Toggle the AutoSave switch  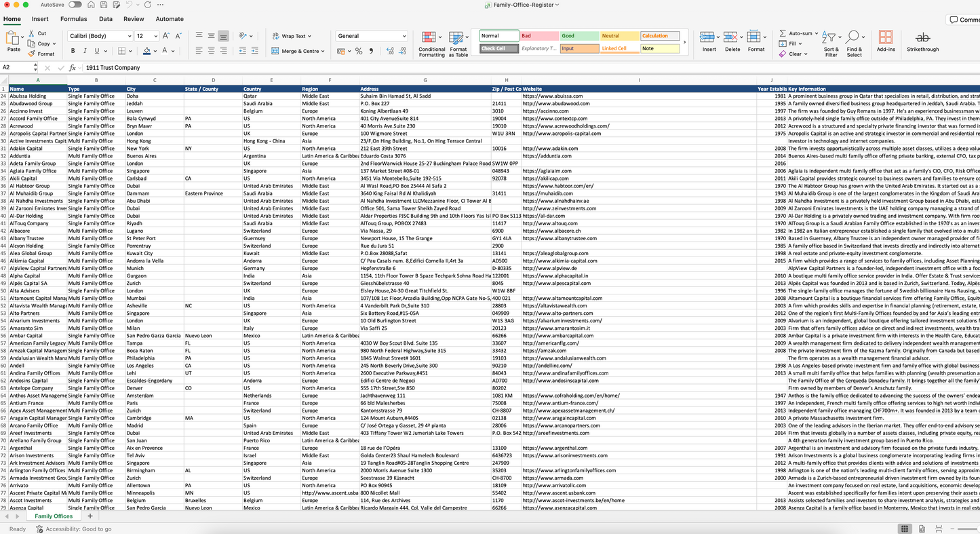75,5
